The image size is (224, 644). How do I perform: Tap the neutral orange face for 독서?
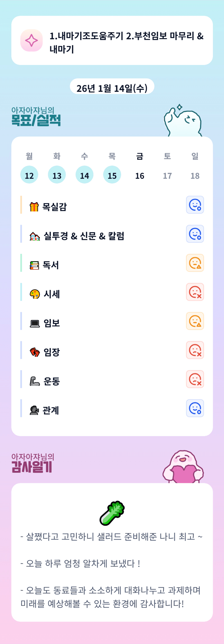pyautogui.click(x=195, y=263)
